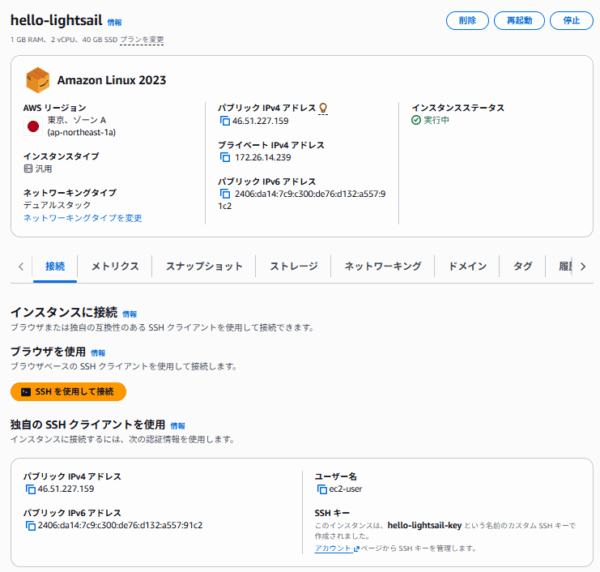The width and height of the screenshot is (600, 572).
Task: Click the hello-lightsail-key name text
Action: pos(424,525)
